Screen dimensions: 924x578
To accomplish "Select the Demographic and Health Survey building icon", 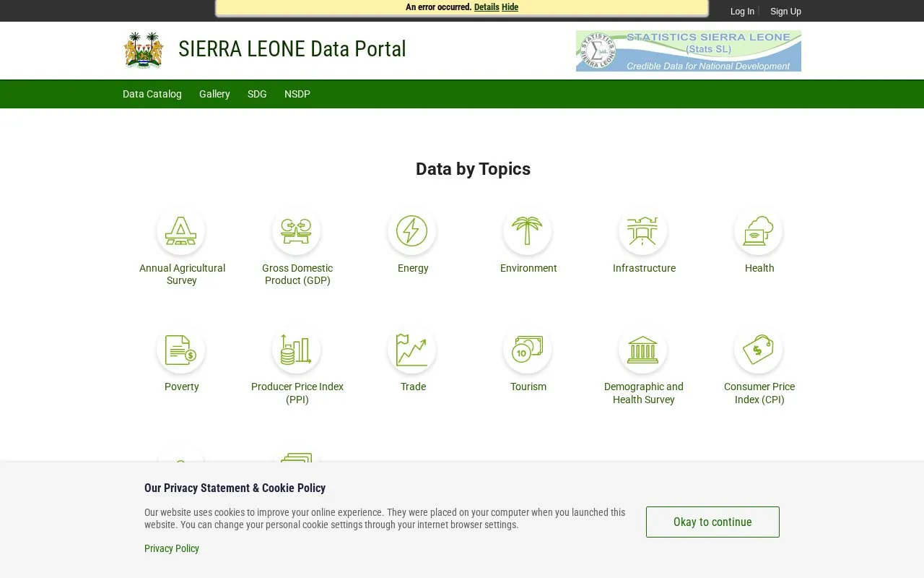I will (643, 350).
